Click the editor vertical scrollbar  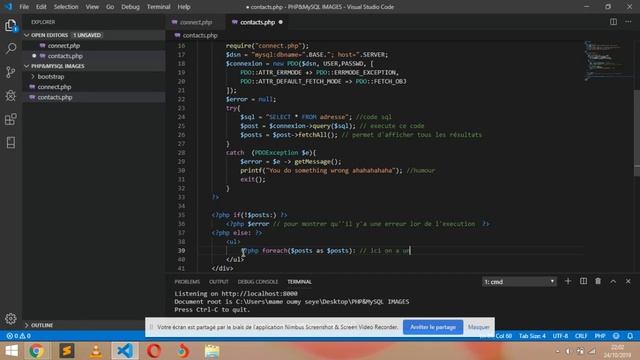637,133
